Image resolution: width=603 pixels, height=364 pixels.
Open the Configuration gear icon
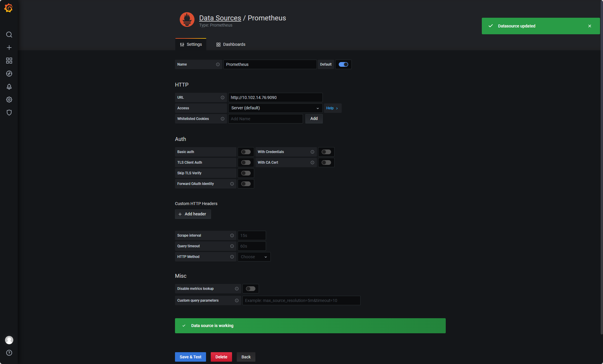[x=9, y=100]
